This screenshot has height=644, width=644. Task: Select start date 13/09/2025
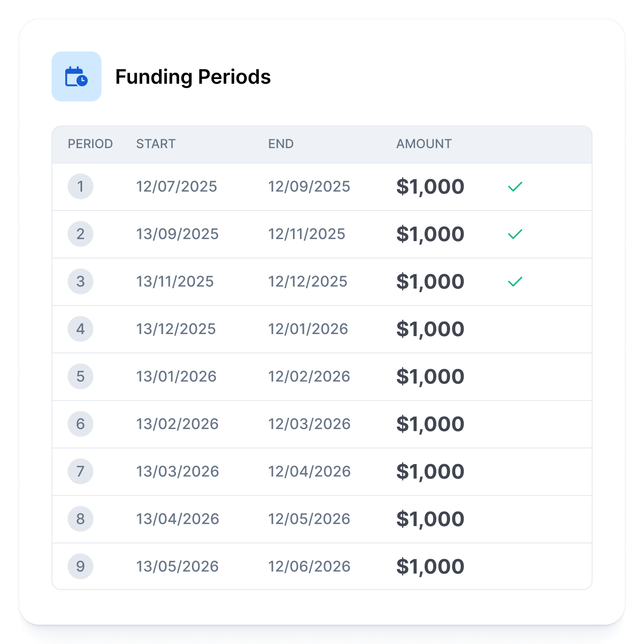point(177,234)
